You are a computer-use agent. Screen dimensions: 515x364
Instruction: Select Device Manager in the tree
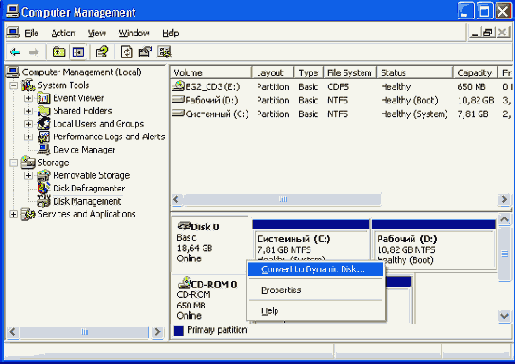(84, 150)
